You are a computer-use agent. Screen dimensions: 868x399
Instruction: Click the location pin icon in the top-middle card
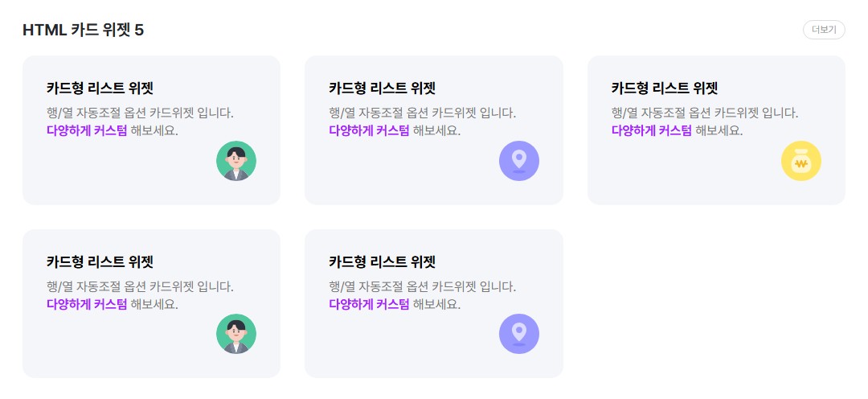click(x=519, y=161)
